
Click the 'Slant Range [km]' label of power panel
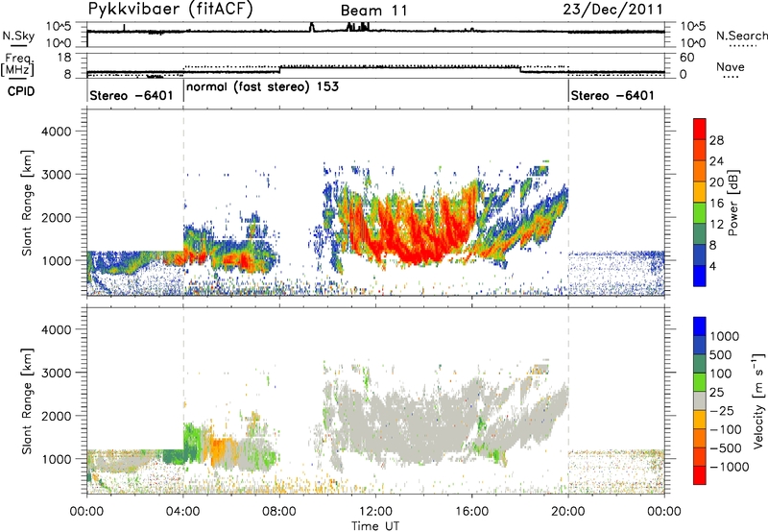tap(27, 203)
